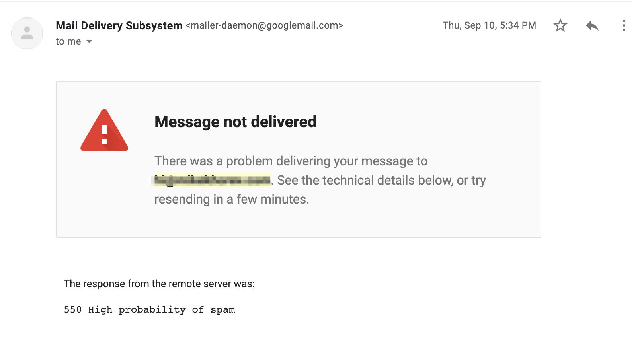Click the 'Message not delivered' heading
Screen dimensions: 644x342
pos(235,122)
